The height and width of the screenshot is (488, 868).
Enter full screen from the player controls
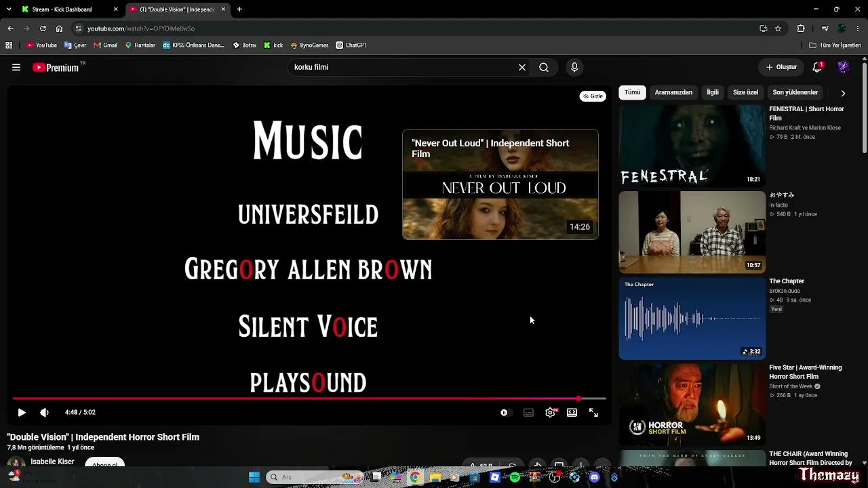[593, 412]
